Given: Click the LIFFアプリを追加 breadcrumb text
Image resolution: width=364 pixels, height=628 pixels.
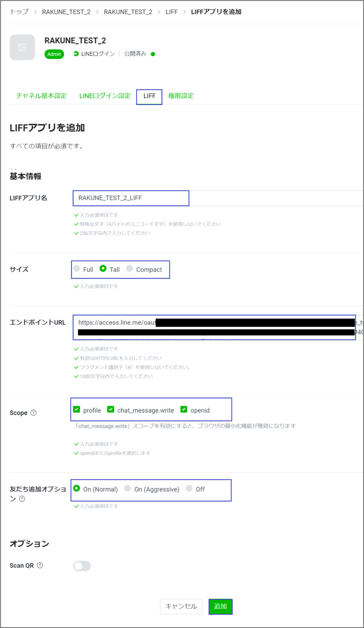Looking at the screenshot, I should click(x=216, y=12).
